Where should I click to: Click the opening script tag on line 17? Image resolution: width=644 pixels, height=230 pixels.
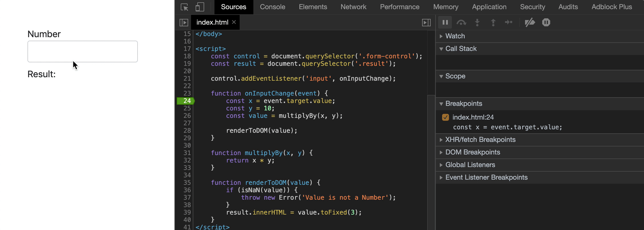211,49
